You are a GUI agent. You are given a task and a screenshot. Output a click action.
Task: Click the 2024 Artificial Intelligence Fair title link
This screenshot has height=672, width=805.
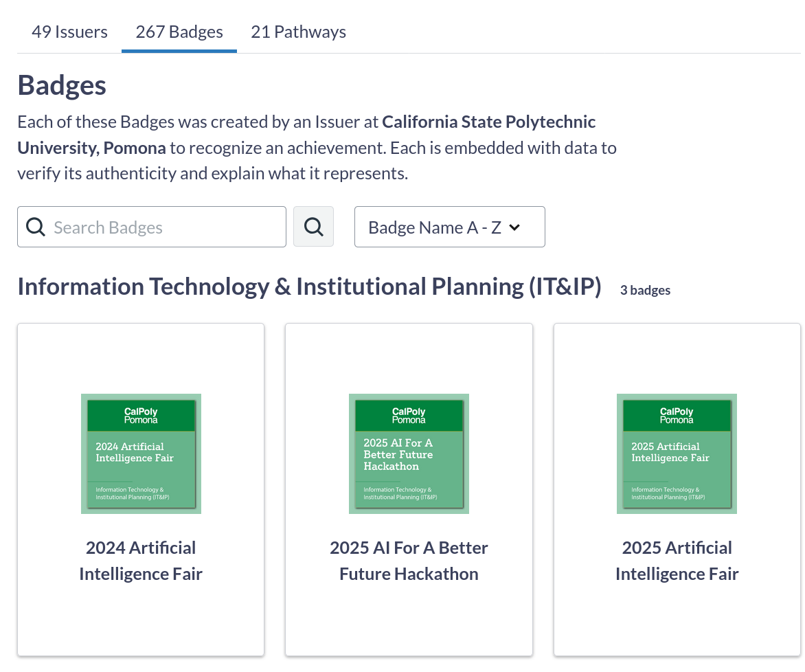tap(141, 561)
